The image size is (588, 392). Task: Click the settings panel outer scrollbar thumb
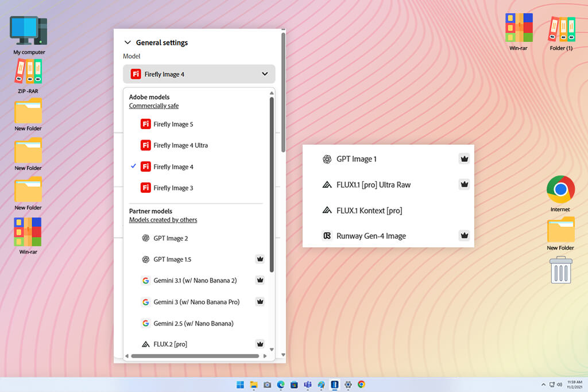coord(283,92)
